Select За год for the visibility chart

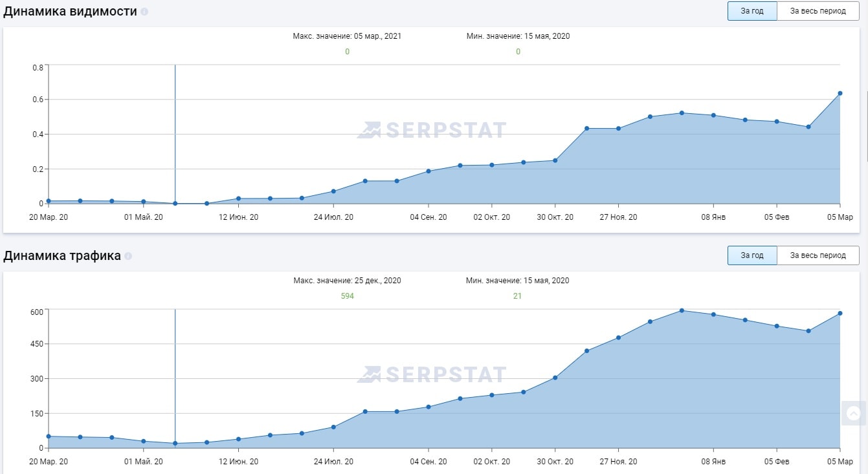click(x=751, y=11)
